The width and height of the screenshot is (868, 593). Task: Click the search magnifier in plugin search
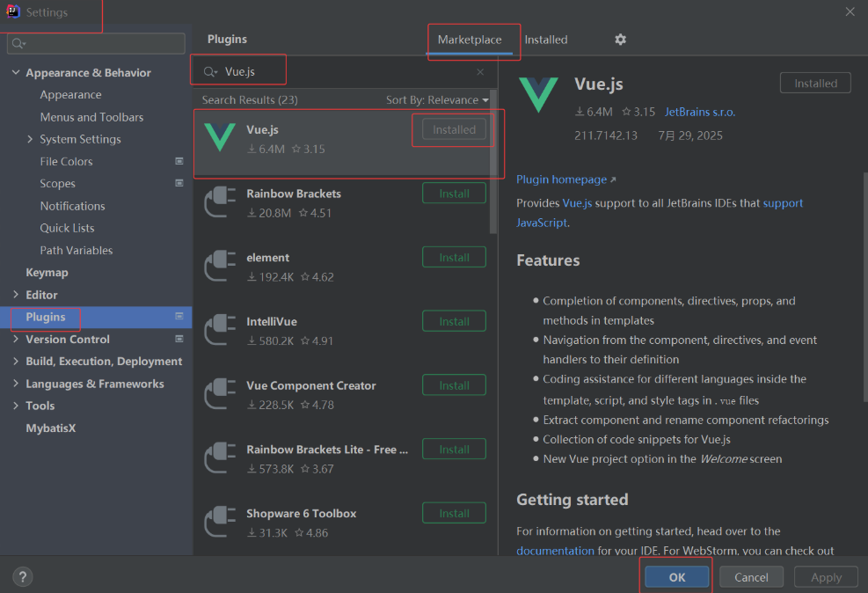[x=210, y=72]
